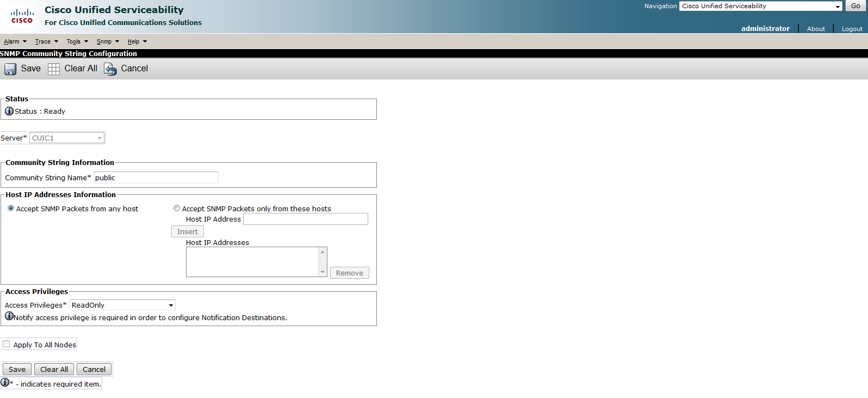Click the required item info icon
Screen dimensions: 868x398
[5, 382]
